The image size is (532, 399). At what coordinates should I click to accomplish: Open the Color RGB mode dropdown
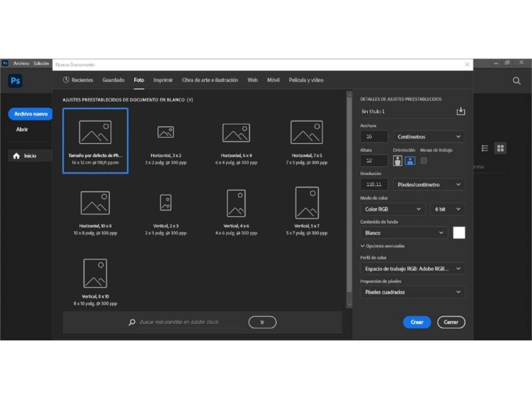[393, 209]
